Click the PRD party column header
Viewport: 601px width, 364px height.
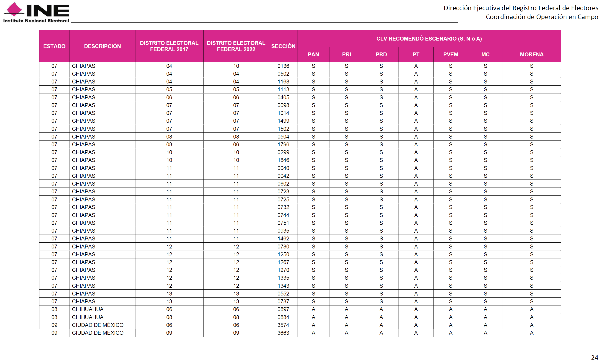381,54
